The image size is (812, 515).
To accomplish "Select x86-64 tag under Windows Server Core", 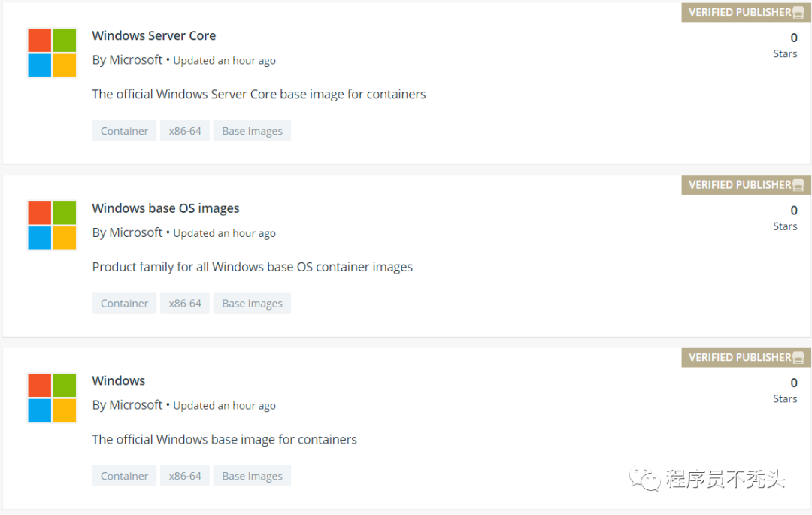I will 185,131.
